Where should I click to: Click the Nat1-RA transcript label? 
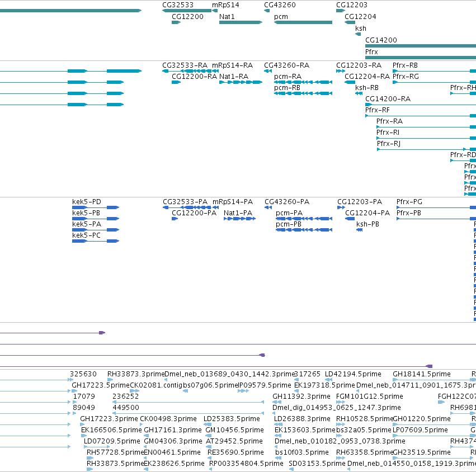click(x=234, y=77)
